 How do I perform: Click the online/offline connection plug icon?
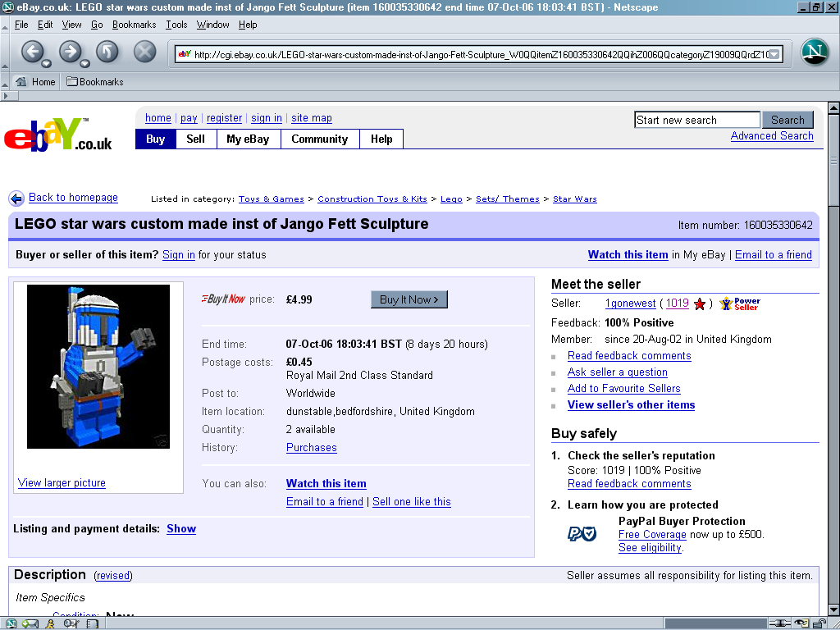[x=779, y=623]
